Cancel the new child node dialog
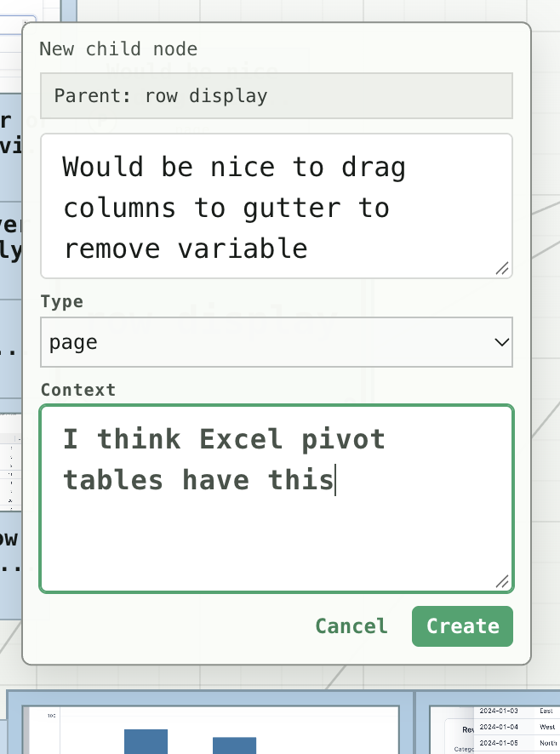The width and height of the screenshot is (560, 754). point(351,626)
